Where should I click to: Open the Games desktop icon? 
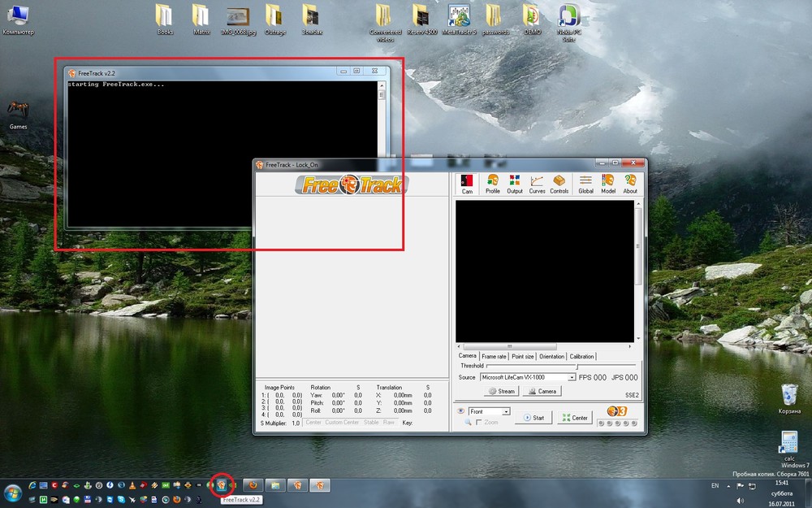coord(18,115)
